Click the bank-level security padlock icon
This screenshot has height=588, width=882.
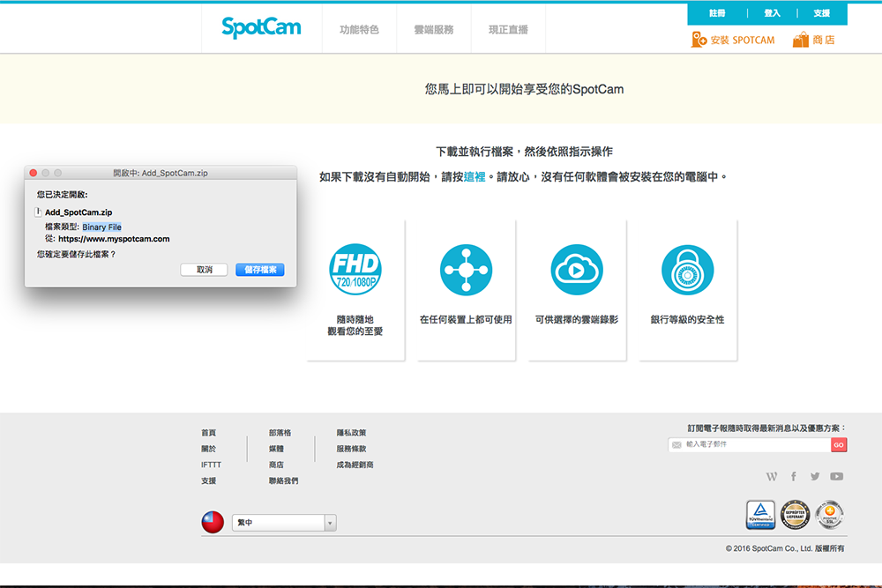pos(687,271)
